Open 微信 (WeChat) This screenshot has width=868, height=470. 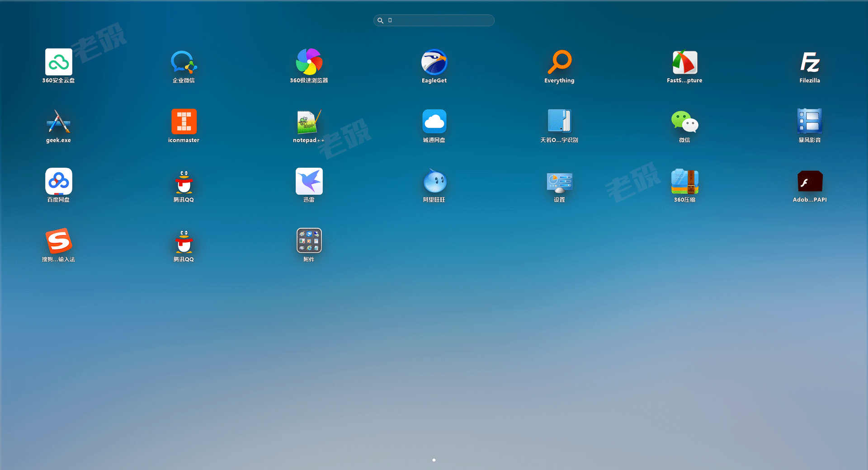[x=684, y=122]
